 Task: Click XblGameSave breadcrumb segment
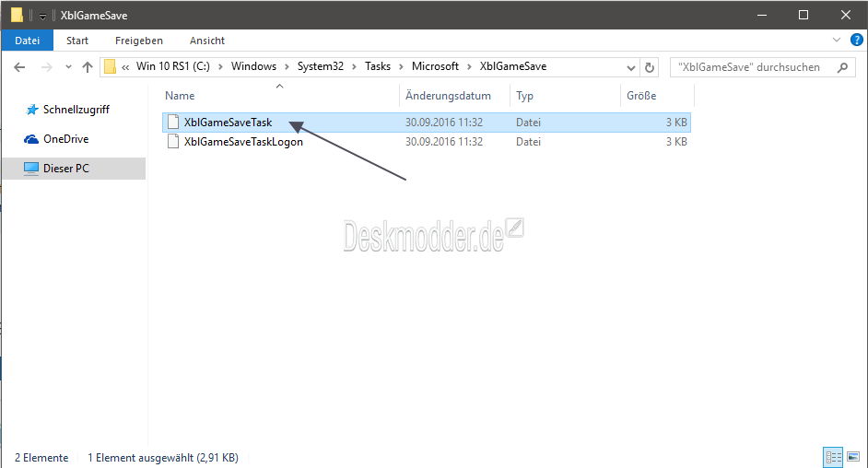click(512, 66)
